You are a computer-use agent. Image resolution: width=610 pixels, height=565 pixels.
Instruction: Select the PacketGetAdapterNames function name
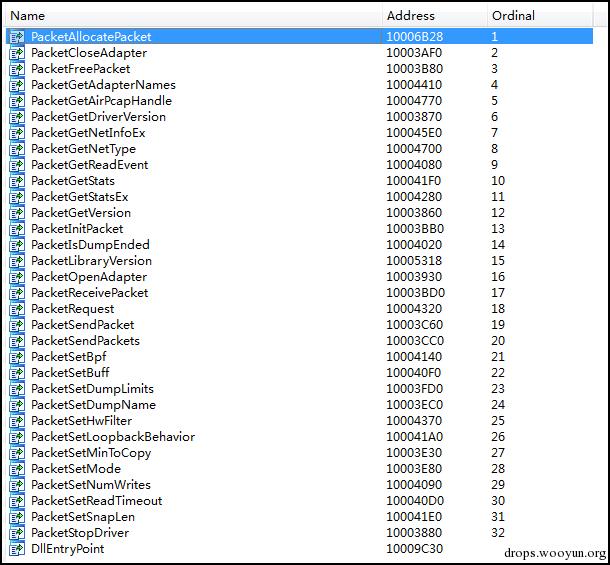pos(103,84)
